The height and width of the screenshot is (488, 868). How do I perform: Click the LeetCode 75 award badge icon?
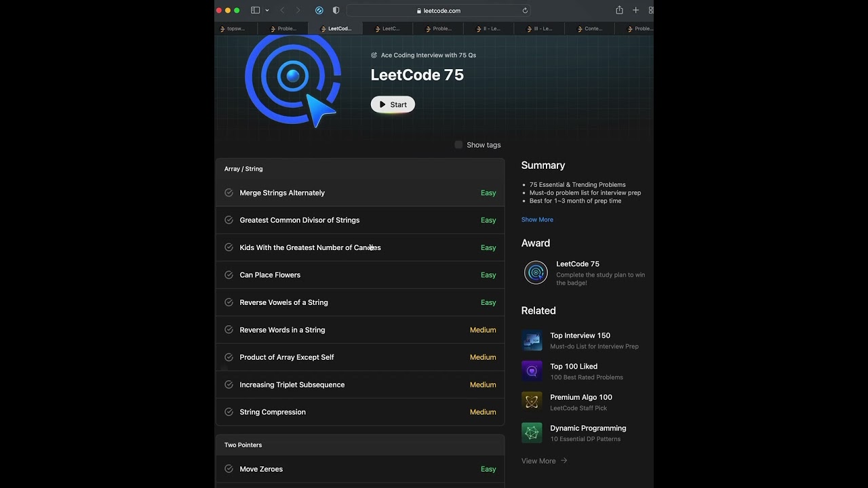536,272
